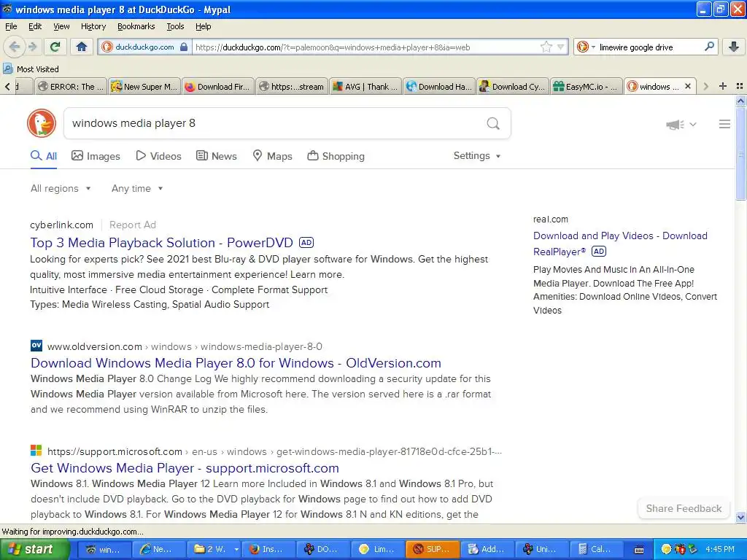Viewport: 747px width, 560px height.
Task: Open the 2 W... folder taskbar group
Action: [214, 550]
